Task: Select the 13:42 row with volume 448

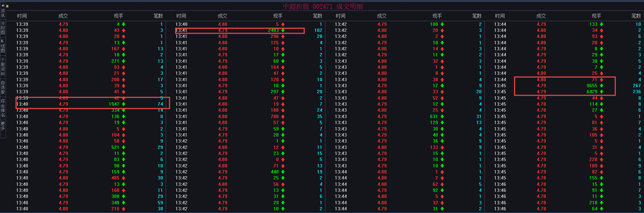Action: 249,172
